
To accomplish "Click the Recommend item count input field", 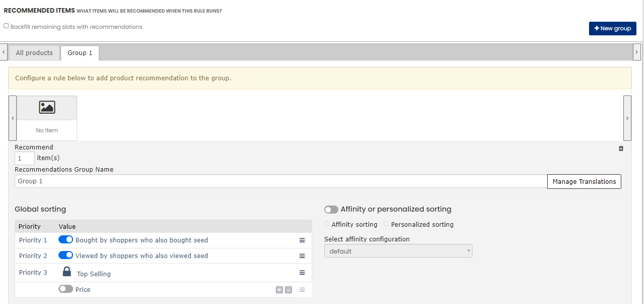I will point(24,158).
